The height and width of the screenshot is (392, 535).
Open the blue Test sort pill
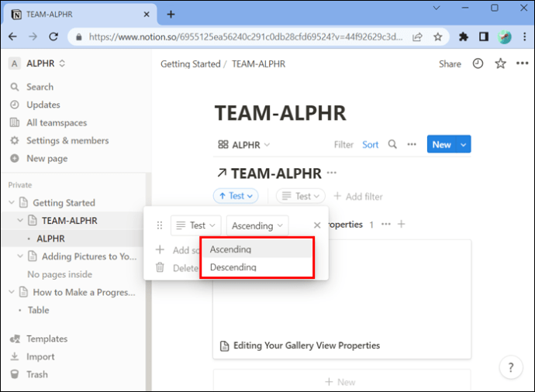pyautogui.click(x=236, y=196)
